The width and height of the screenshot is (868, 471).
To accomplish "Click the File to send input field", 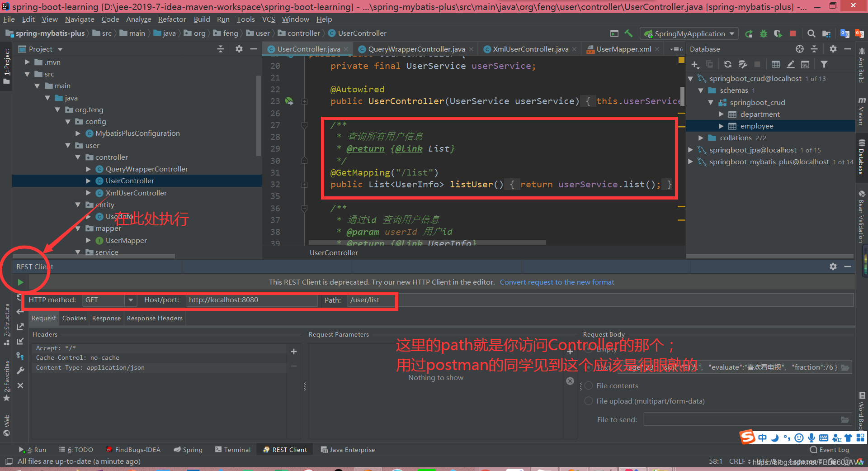I will coord(741,420).
